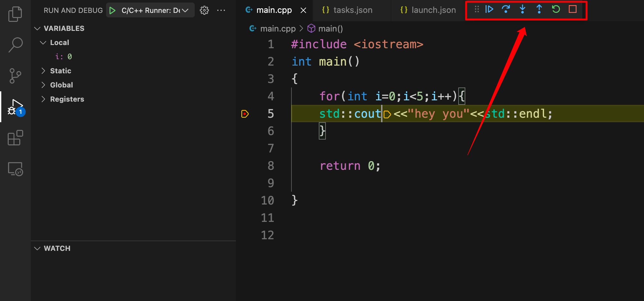Click Step Out in debug toolbar

[x=539, y=9]
